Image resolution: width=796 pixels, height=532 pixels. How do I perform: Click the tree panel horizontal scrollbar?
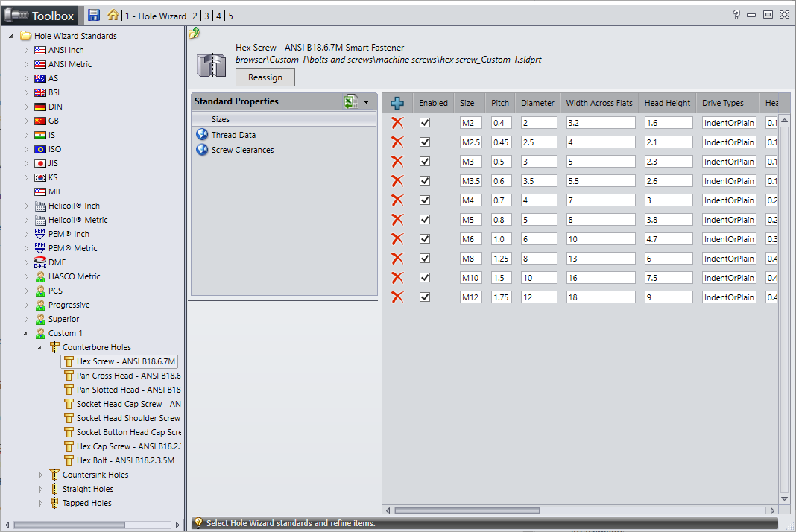[69, 525]
